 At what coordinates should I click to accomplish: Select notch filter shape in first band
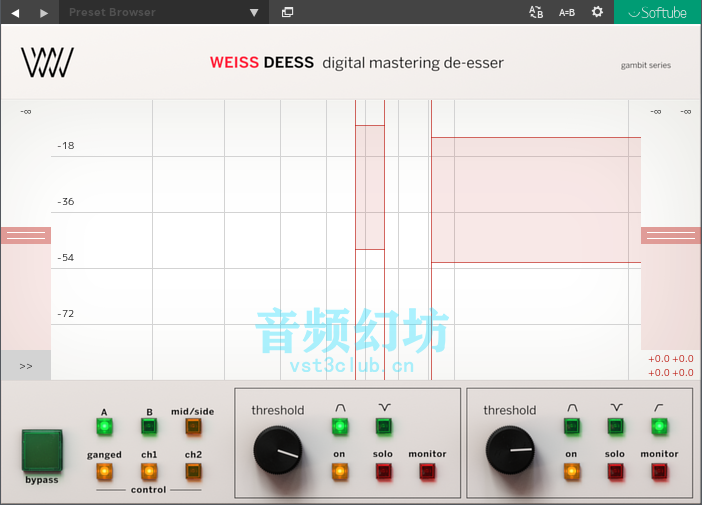point(384,426)
